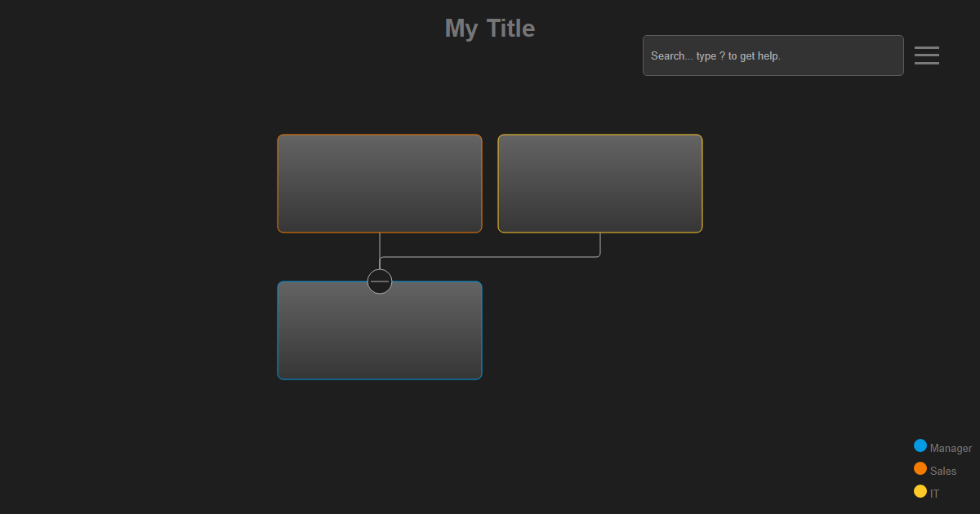Screen dimensions: 980x514
Task: Click the IT legend label
Action: click(935, 494)
